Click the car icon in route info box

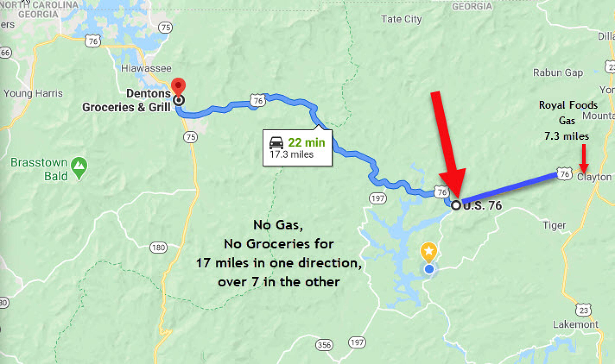[x=276, y=143]
